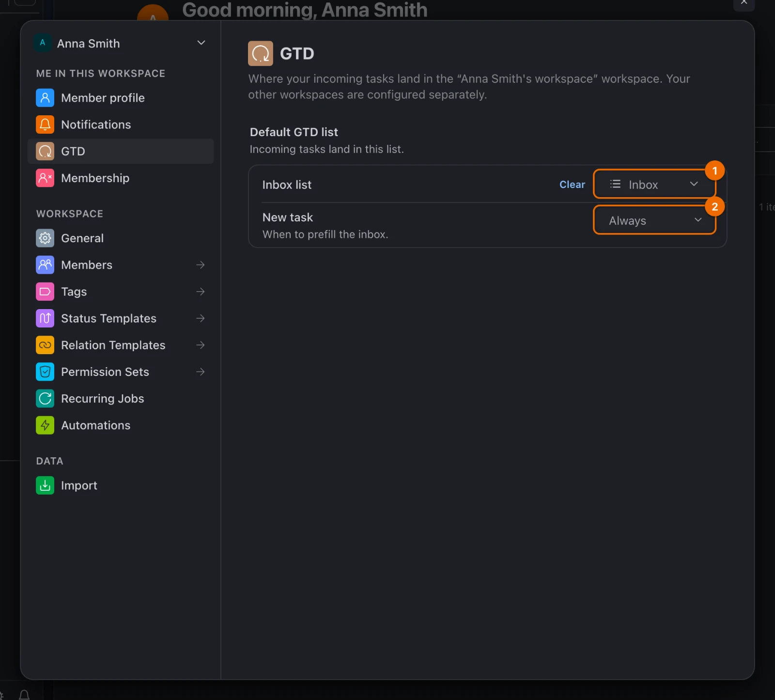Click the Status Templates purple icon
The image size is (775, 700).
45,318
